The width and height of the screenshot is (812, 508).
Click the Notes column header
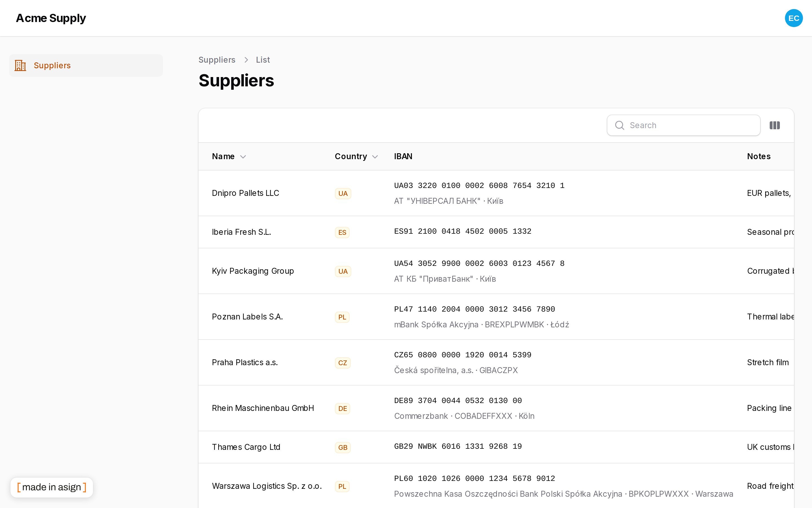[x=759, y=156]
